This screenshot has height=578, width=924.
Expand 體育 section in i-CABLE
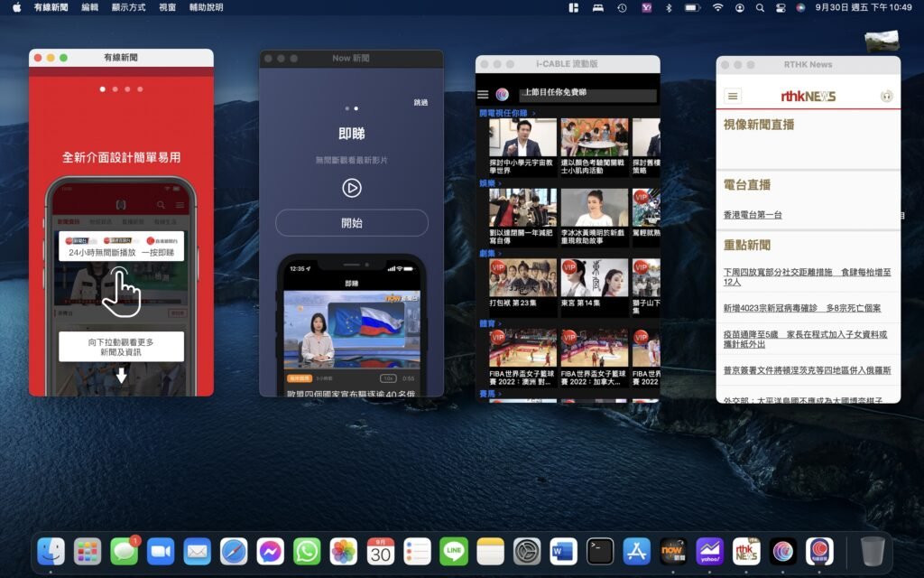click(490, 324)
